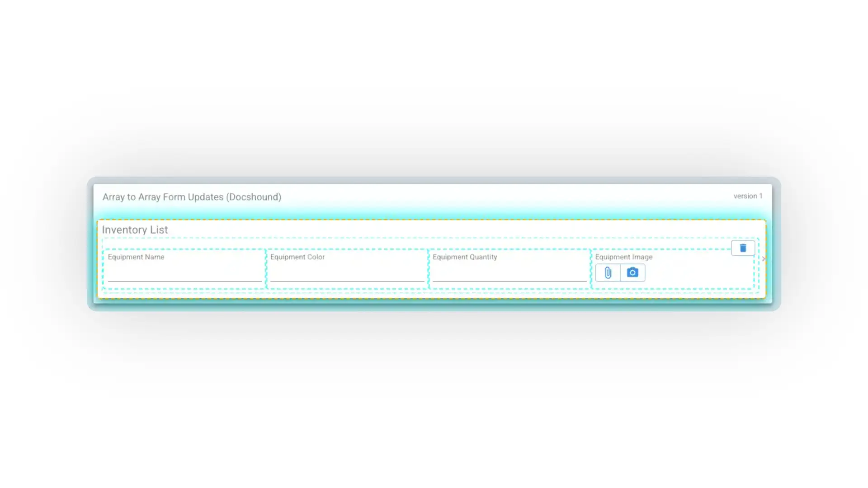Click the underline of Equipment Name field

(x=184, y=281)
